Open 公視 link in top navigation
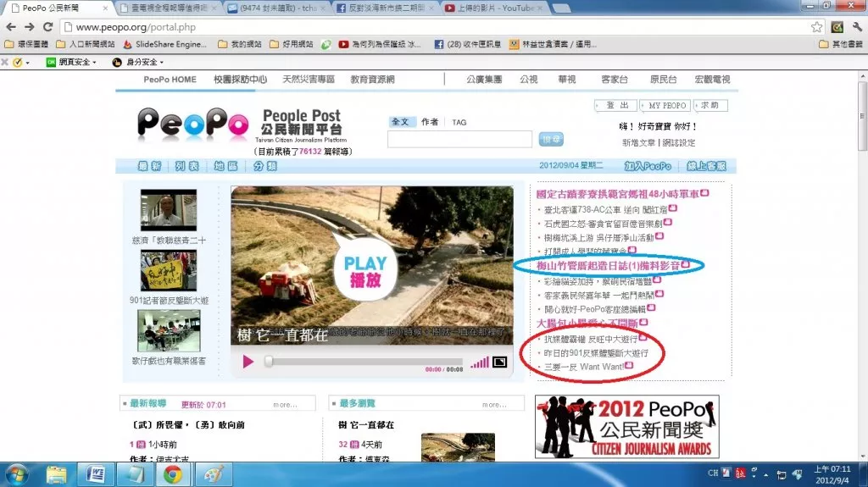The height and width of the screenshot is (487, 868). point(529,80)
